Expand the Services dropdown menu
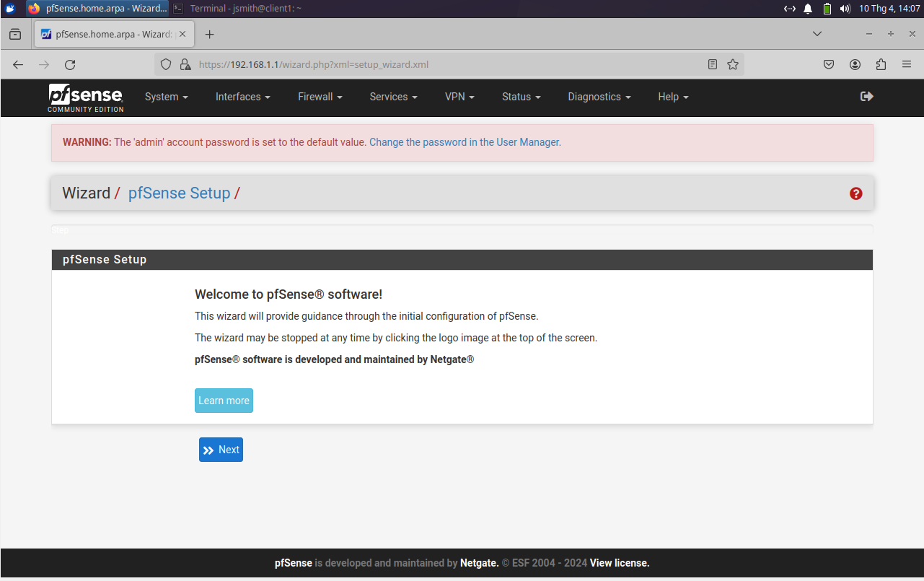924x581 pixels. click(x=394, y=97)
